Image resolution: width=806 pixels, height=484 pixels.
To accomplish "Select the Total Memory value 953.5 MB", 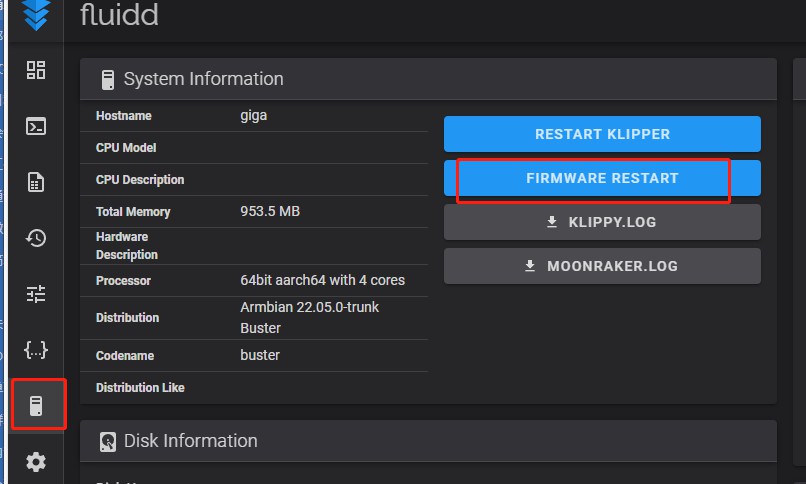I will pyautogui.click(x=270, y=211).
